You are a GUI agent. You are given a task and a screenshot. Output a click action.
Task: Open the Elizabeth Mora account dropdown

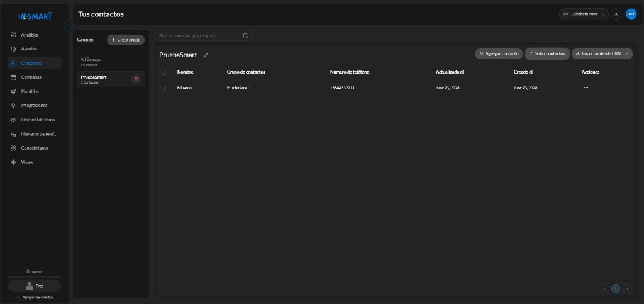[x=584, y=14]
